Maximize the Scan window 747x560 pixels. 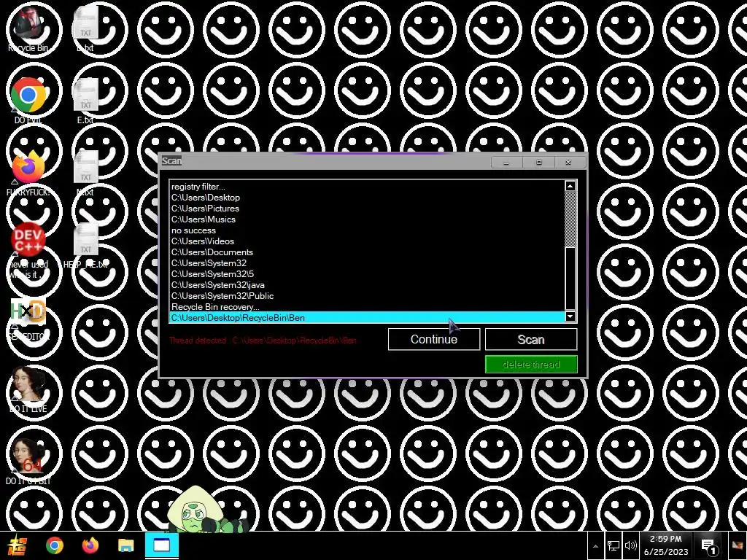coord(539,163)
